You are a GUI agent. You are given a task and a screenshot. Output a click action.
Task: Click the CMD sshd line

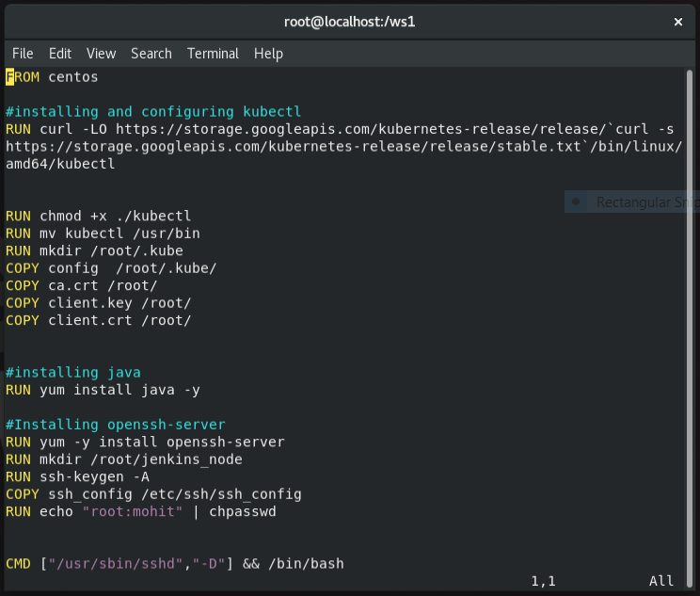175,564
